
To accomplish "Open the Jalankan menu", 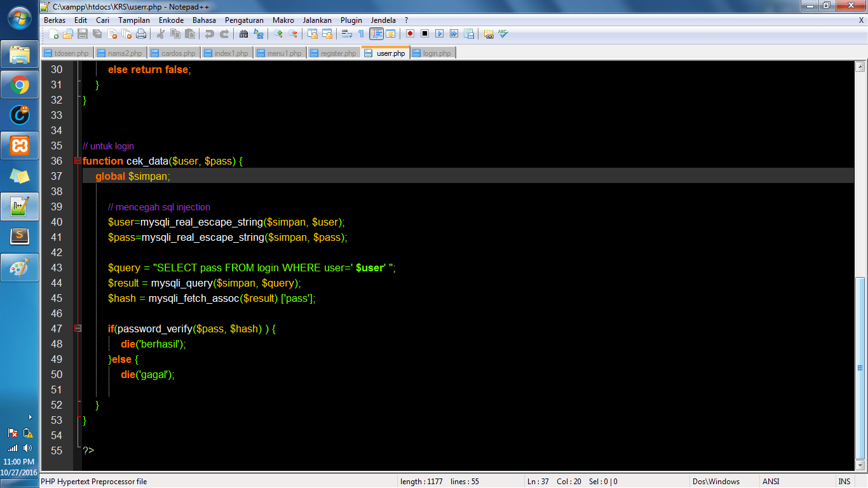I will pyautogui.click(x=317, y=20).
